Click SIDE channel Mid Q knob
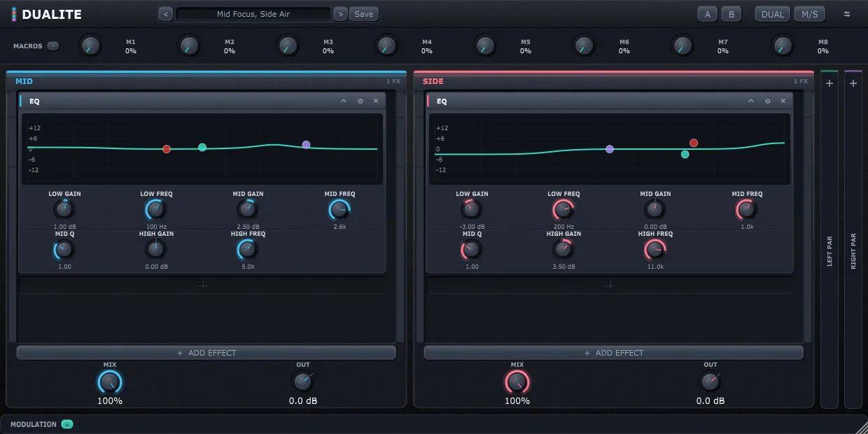The height and width of the screenshot is (434, 868). pyautogui.click(x=471, y=249)
